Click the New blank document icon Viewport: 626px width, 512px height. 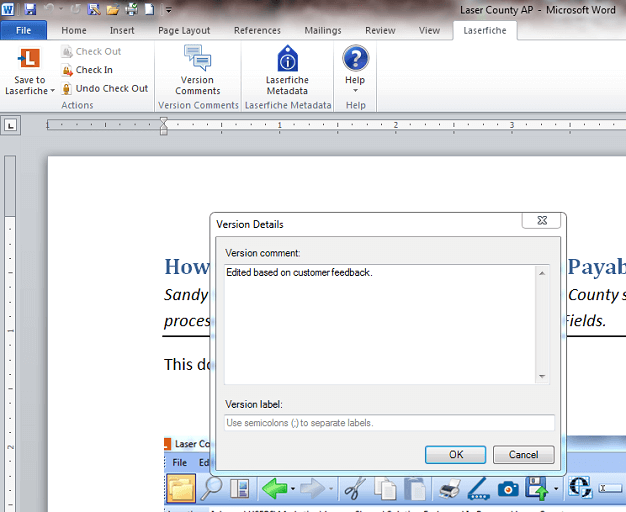(149, 9)
